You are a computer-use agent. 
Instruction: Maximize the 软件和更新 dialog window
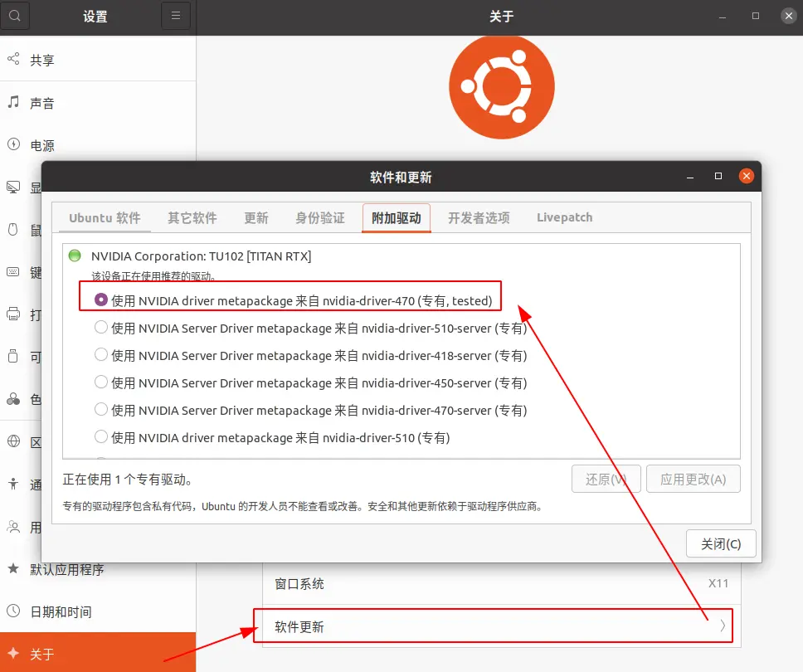pos(718,176)
